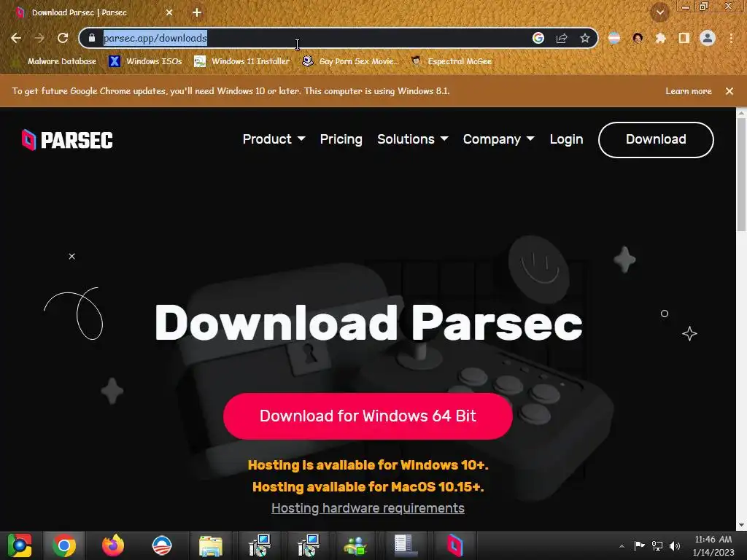
Task: Click Download for Windows 64 Bit
Action: (368, 416)
